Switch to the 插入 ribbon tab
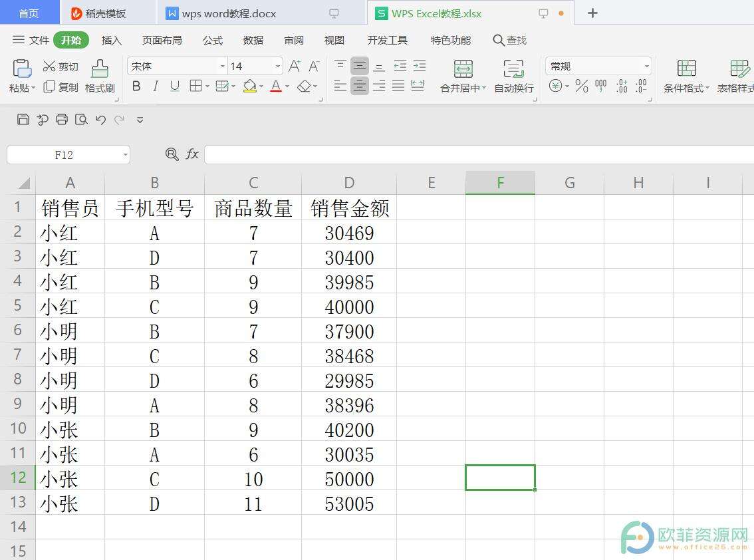The height and width of the screenshot is (560, 754). pos(111,40)
